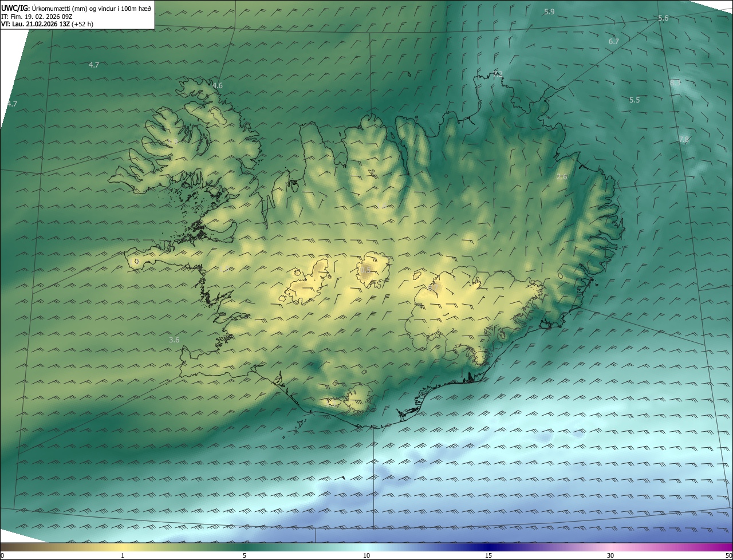Click the 4.6 value label on the map
The image size is (733, 560).
[x=218, y=85]
